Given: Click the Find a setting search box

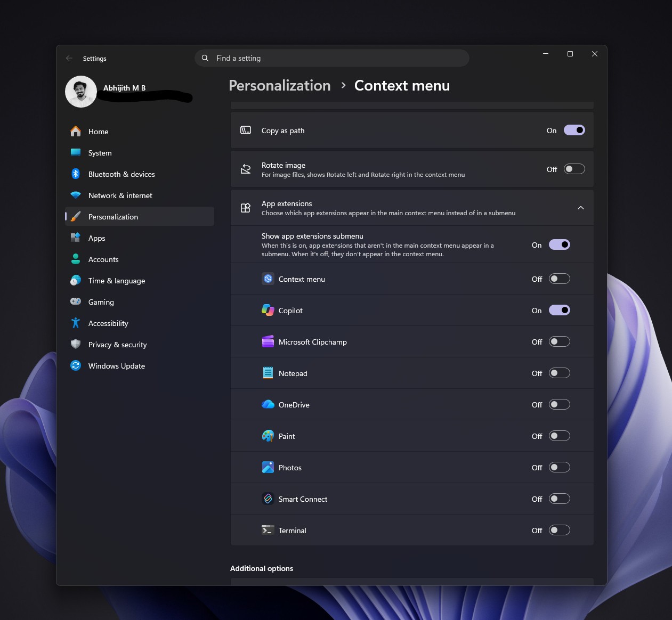Looking at the screenshot, I should (332, 58).
